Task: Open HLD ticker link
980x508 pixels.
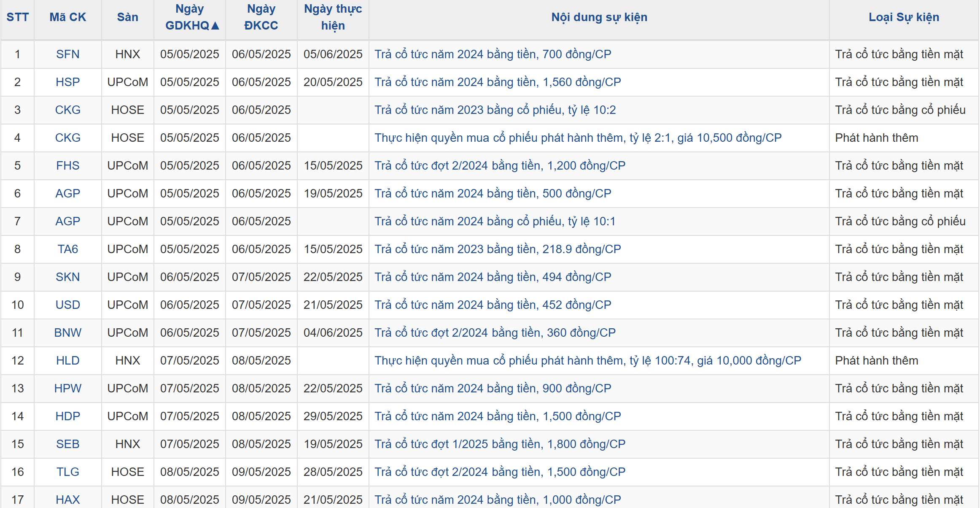Action: [67, 361]
